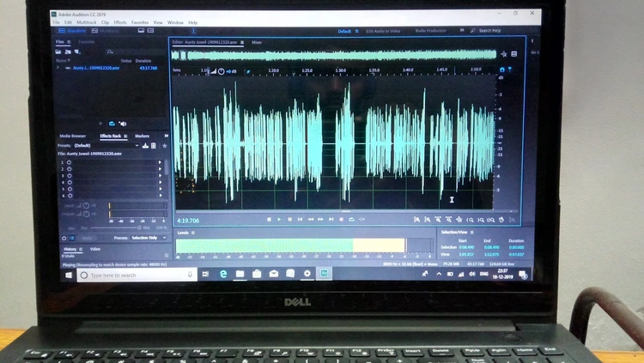Expand the Aunty file entry in Files panel
The image size is (644, 363).
(58, 68)
